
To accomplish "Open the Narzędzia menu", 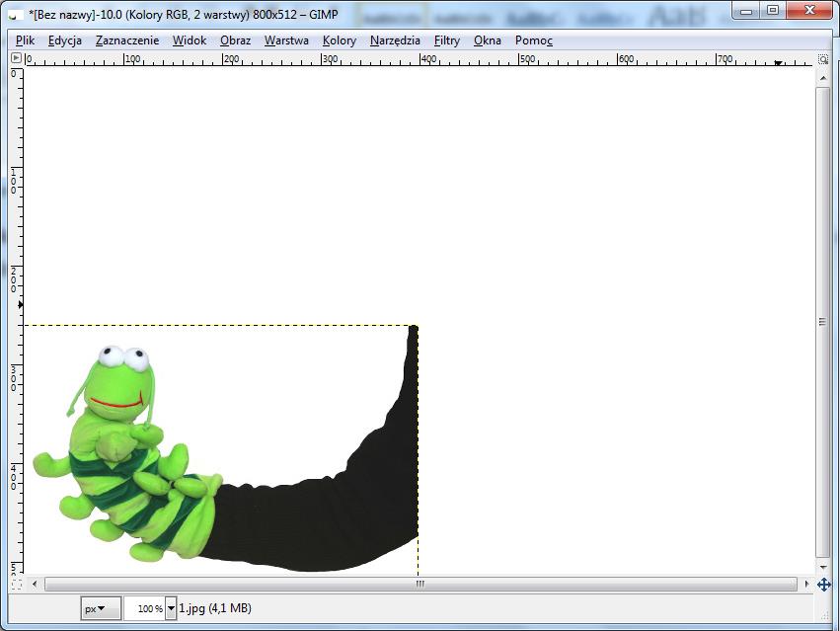I will 395,40.
